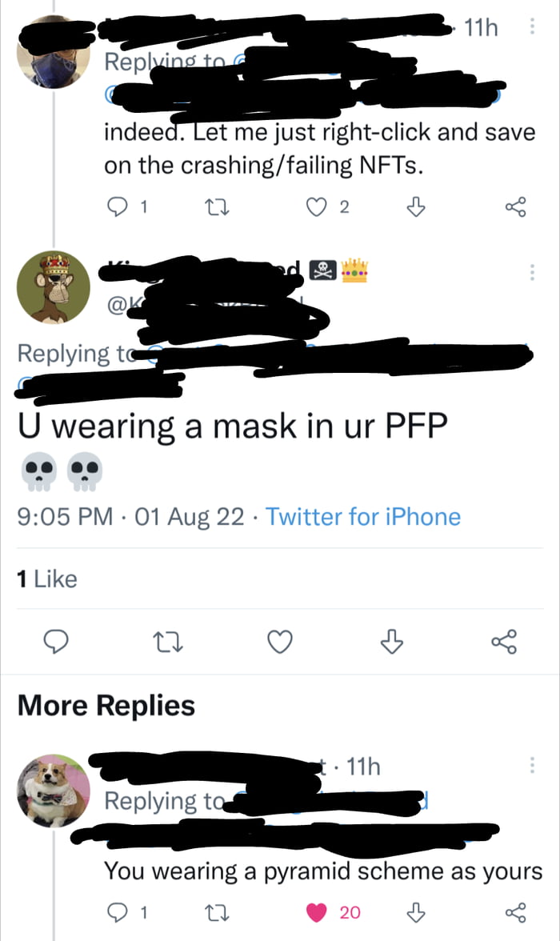
Task: Click the download arrow under the NFT reply
Action: click(415, 206)
